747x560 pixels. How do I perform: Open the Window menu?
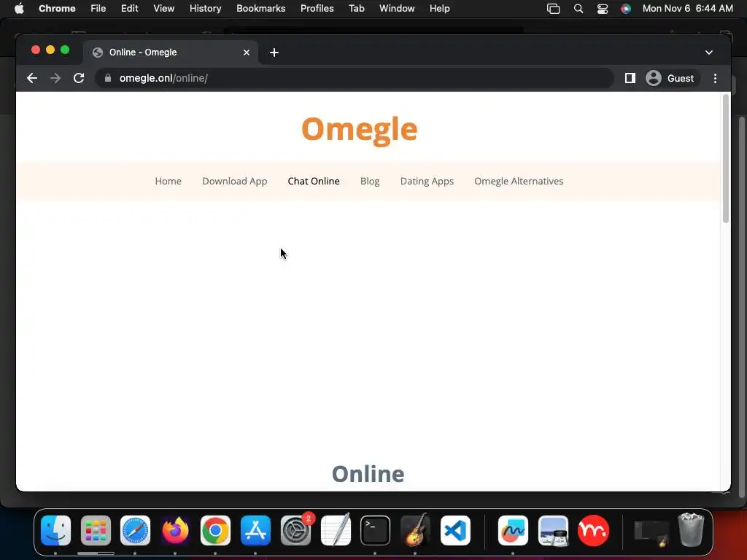[397, 9]
